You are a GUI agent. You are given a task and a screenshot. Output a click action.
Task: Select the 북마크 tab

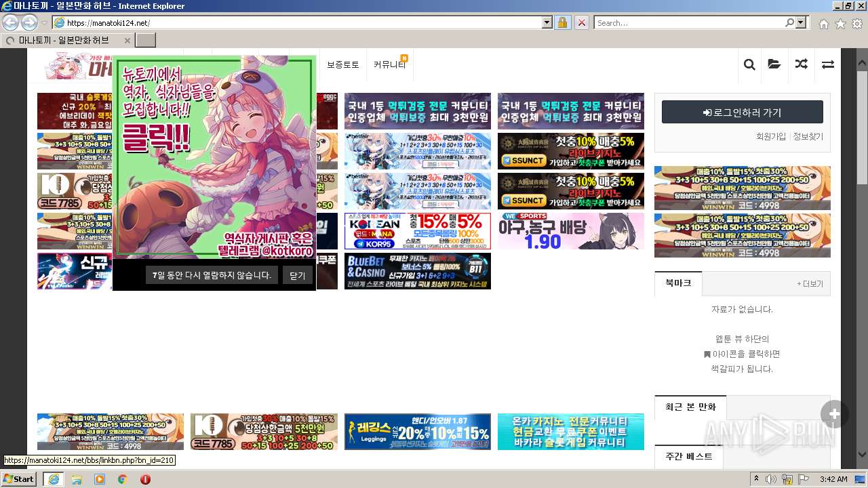pos(678,283)
